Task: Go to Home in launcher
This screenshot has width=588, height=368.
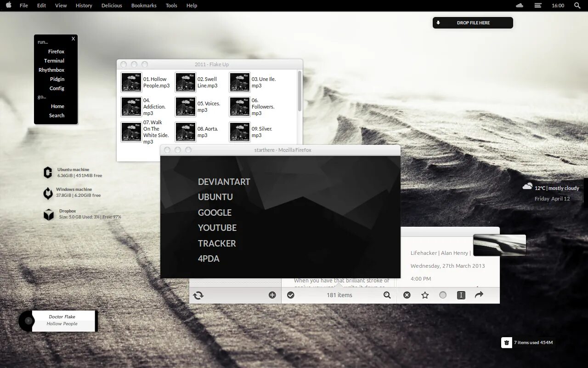Action: click(57, 106)
